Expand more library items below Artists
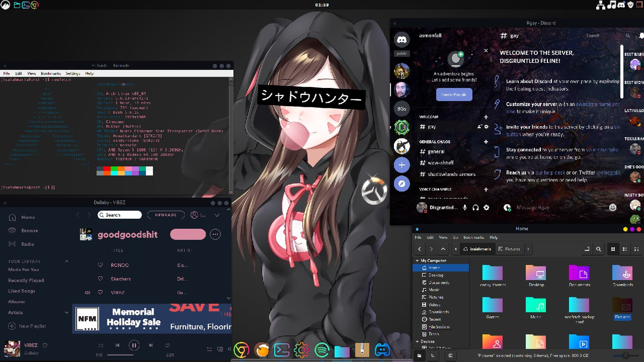644x362 pixels. click(67, 313)
